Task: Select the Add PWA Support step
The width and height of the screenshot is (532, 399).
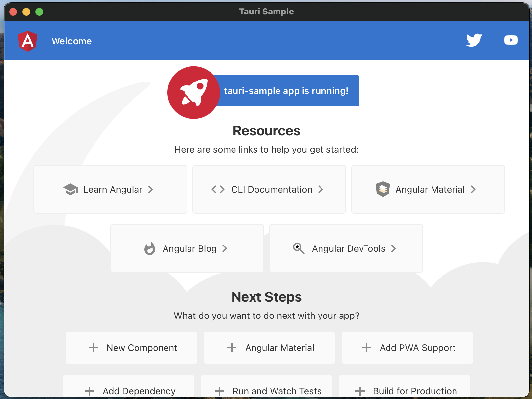Action: click(x=407, y=348)
